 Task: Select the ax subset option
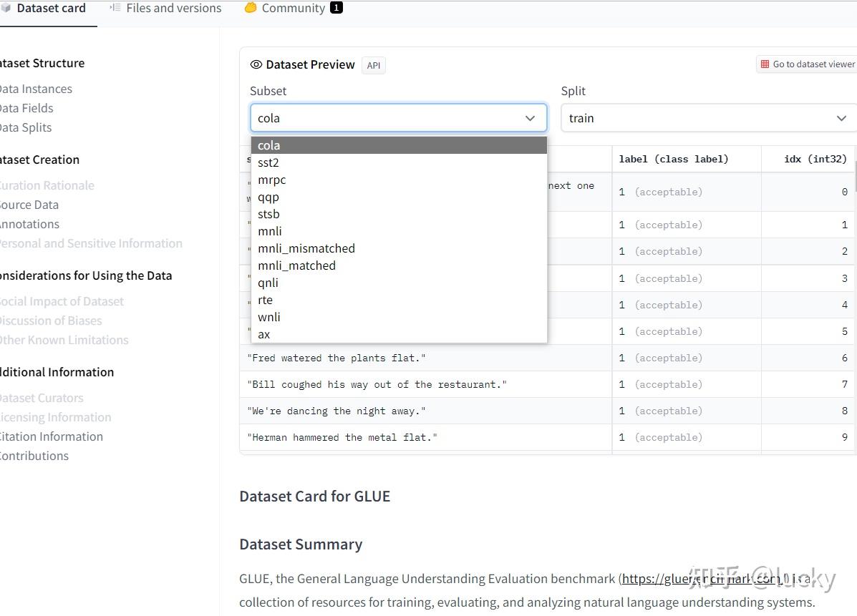coord(399,334)
